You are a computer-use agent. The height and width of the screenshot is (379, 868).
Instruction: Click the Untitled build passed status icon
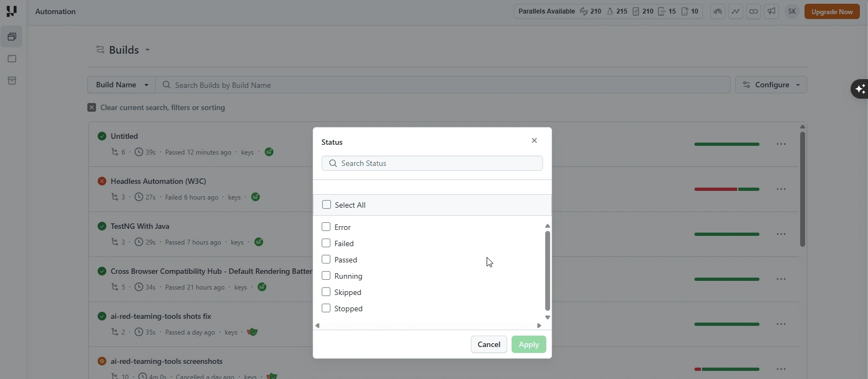[x=102, y=136]
